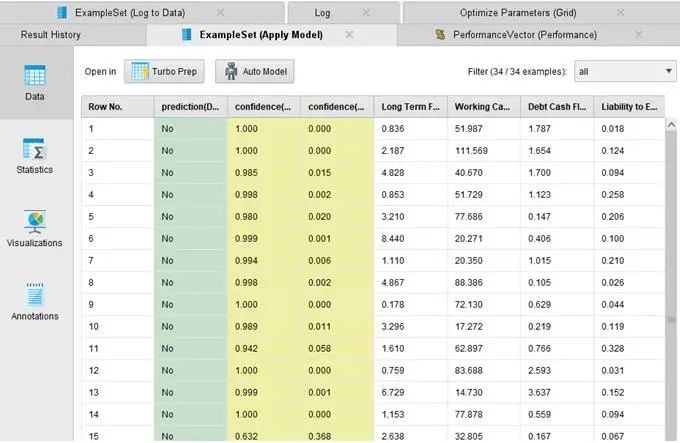Select Working Capital value 111.569
680x443 pixels.
[x=471, y=151]
